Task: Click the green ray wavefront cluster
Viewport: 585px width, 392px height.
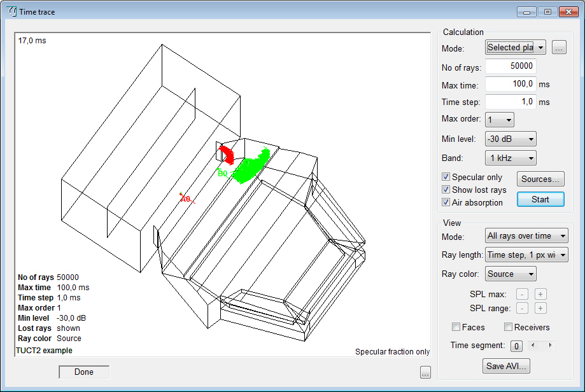Action: coord(251,166)
